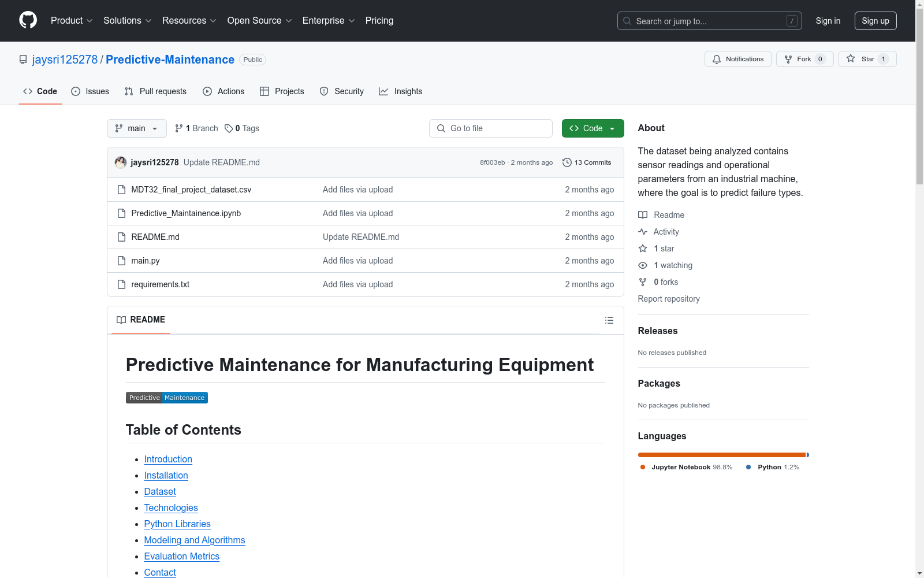Click the file icon next to requirements.txt

click(121, 284)
